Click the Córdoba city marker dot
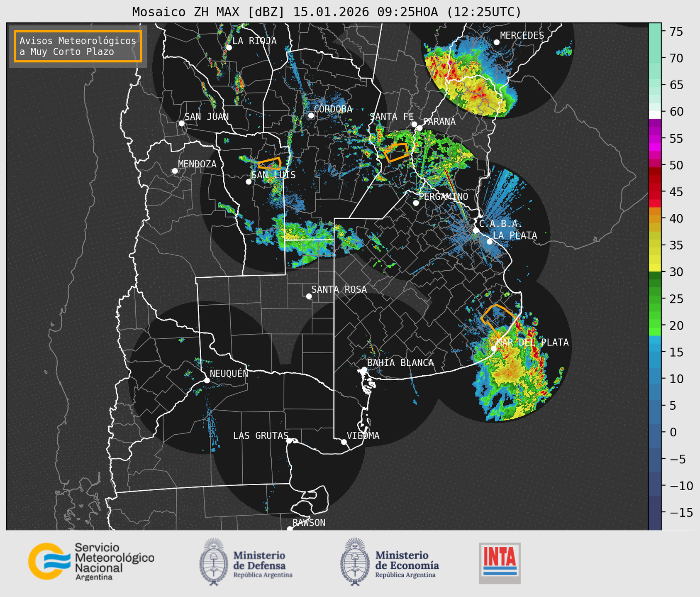 click(311, 115)
